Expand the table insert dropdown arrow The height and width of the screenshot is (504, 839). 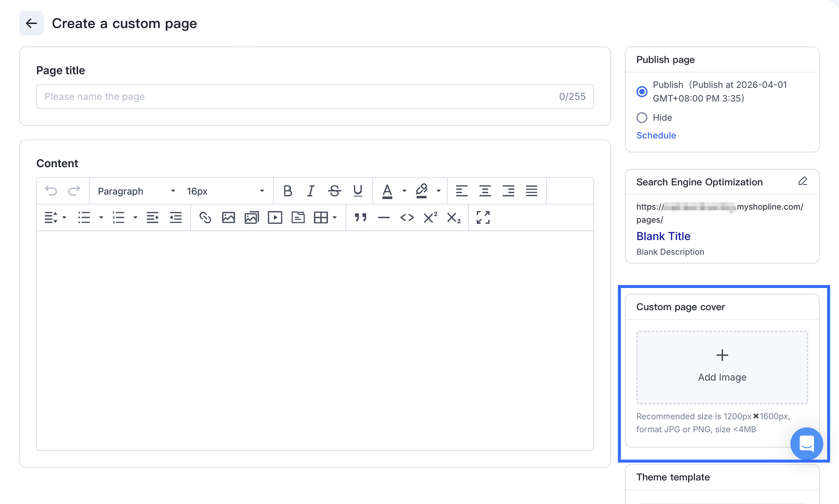(335, 217)
